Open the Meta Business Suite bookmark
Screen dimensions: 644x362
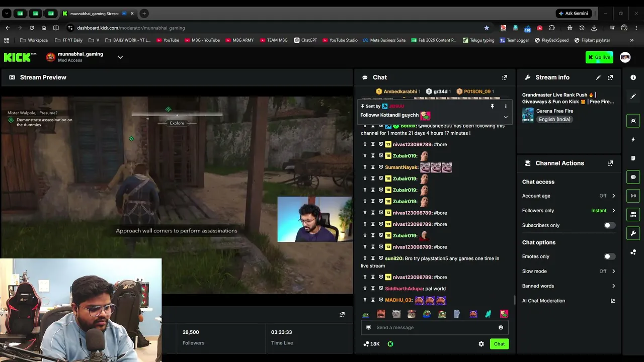pos(384,40)
